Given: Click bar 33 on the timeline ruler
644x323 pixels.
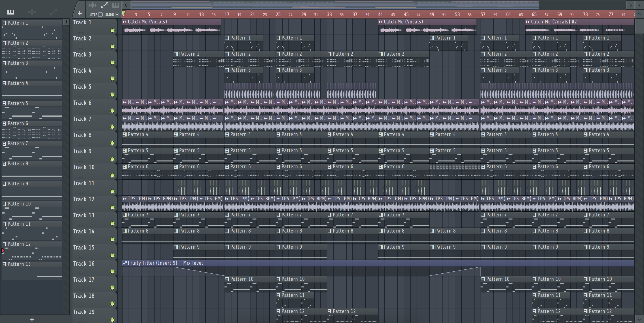Looking at the screenshot, I should tap(329, 15).
